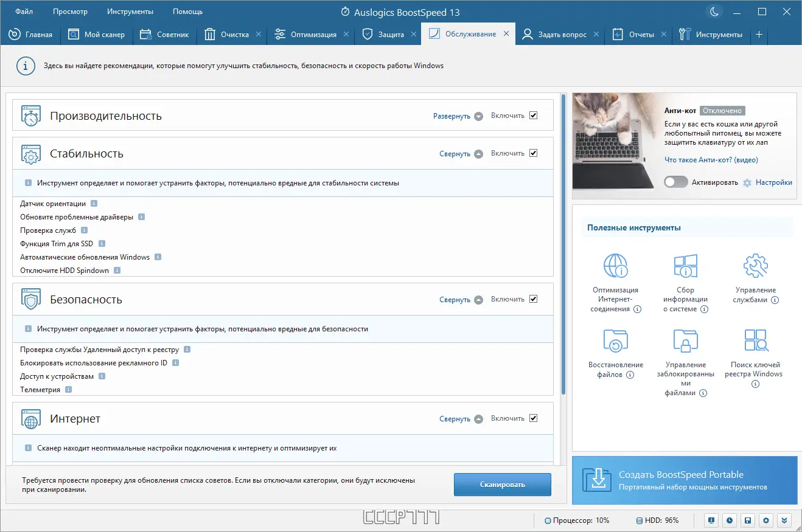Image resolution: width=802 pixels, height=532 pixels.
Task: Open the Файл menu
Action: (24, 12)
